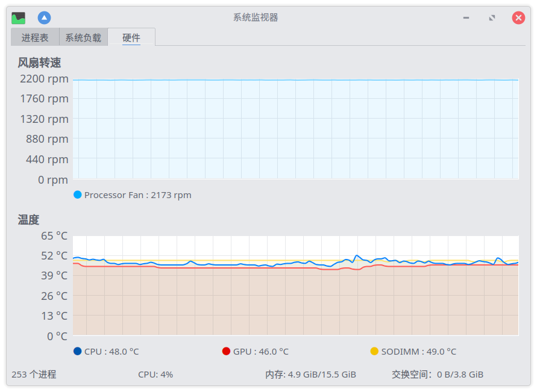
Task: Click the CPU: 4% status entry
Action: click(x=155, y=375)
